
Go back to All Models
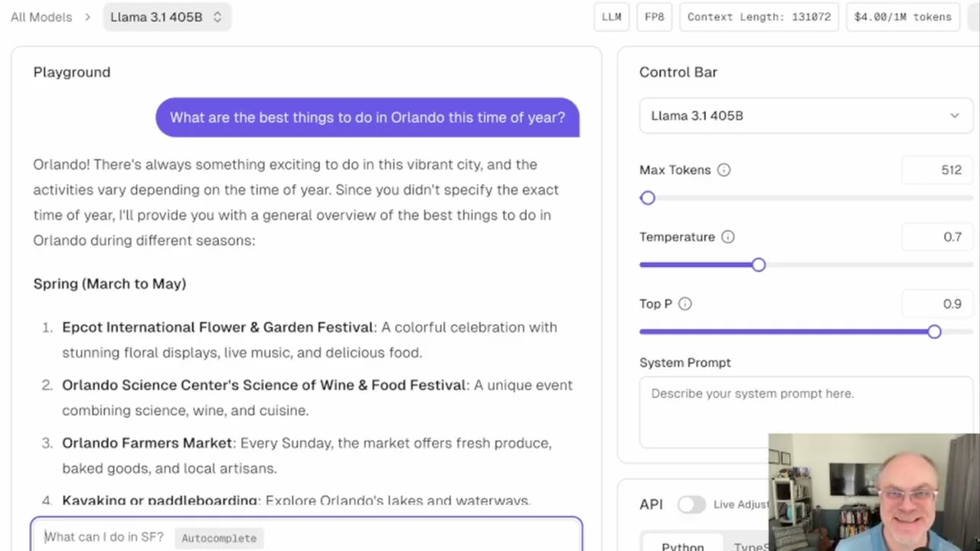click(x=41, y=17)
